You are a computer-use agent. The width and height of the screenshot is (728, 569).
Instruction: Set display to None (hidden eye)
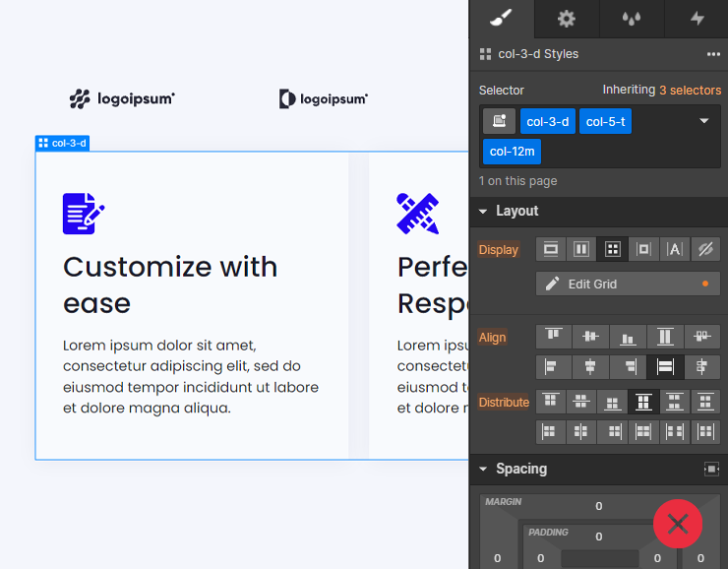point(705,249)
